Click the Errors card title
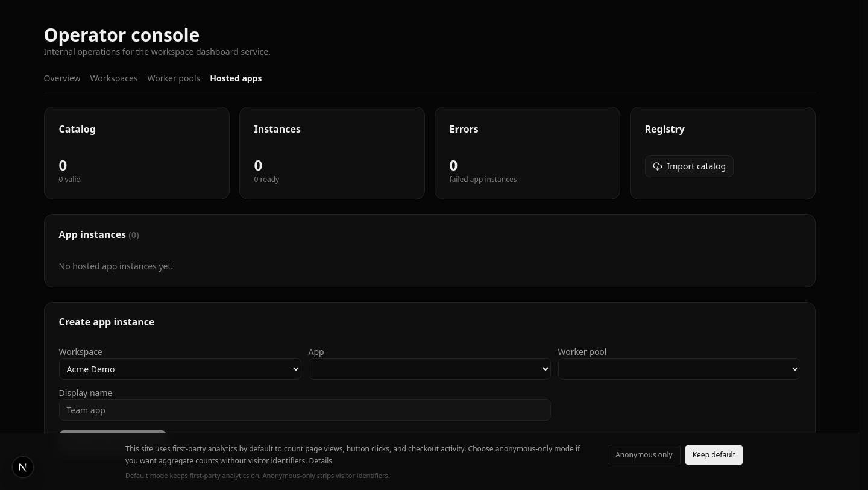Viewport: 868px width, 490px height. [464, 129]
